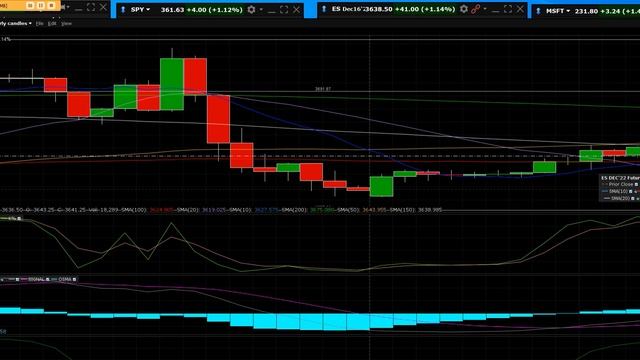Viewport: 640px width, 360px height.
Task: Open ES Dec16 panel settings gear
Action: click(x=464, y=9)
